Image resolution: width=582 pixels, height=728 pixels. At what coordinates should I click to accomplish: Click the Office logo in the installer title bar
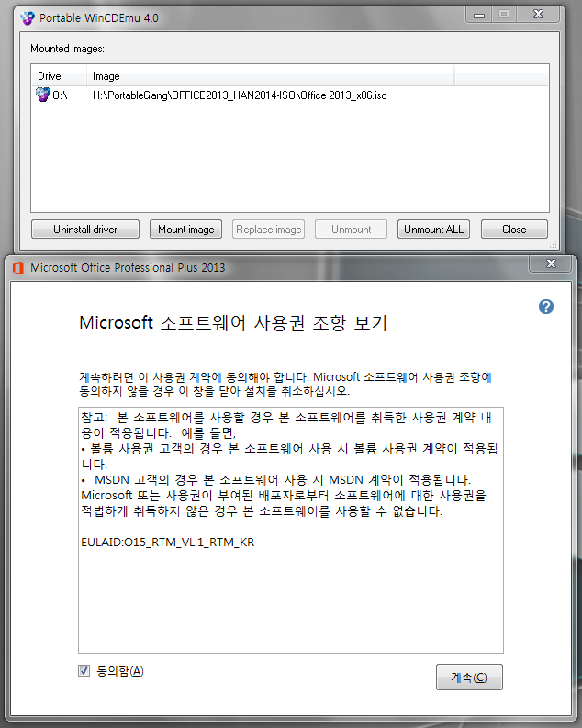(x=18, y=268)
